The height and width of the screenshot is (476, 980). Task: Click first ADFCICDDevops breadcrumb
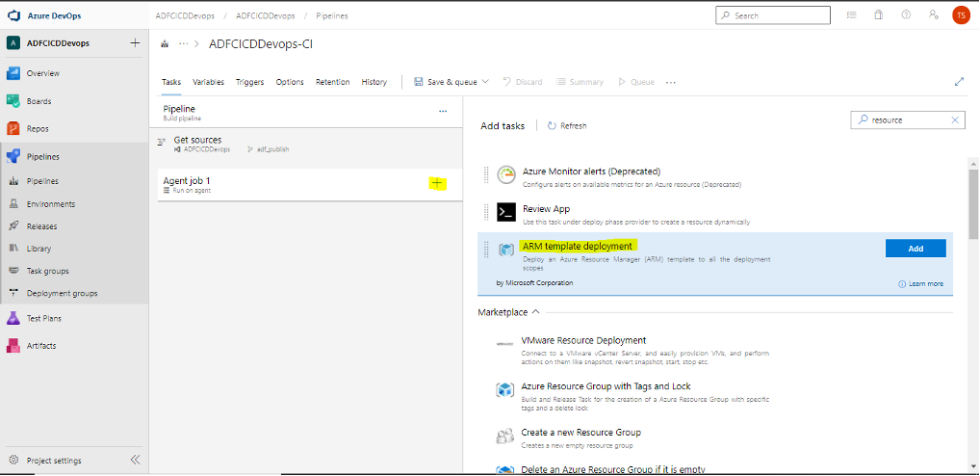[x=186, y=15]
